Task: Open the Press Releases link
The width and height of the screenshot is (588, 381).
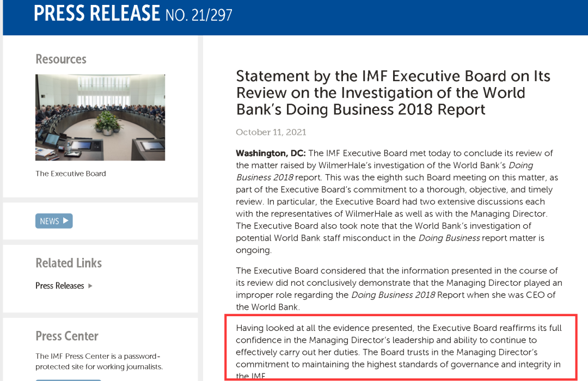Action: pyautogui.click(x=60, y=286)
